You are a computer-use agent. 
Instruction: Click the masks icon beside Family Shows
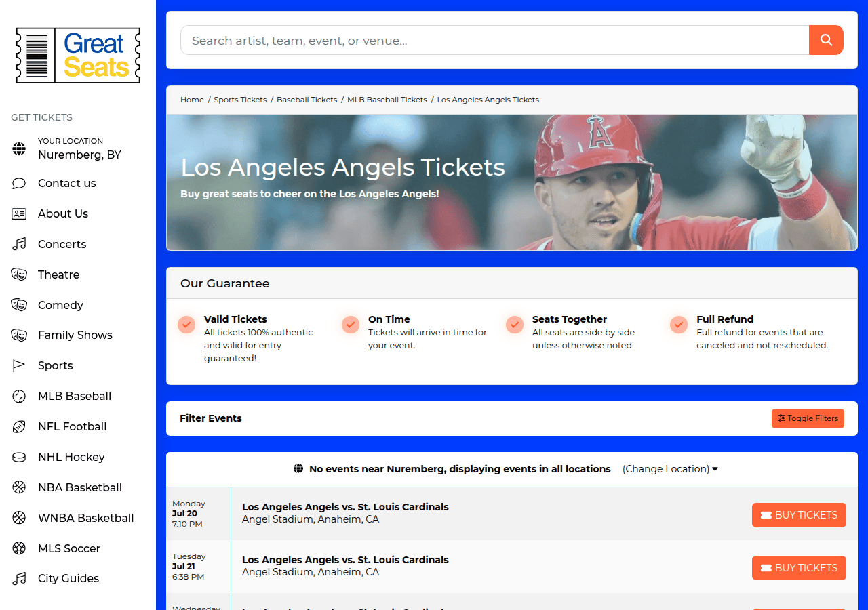coord(19,335)
